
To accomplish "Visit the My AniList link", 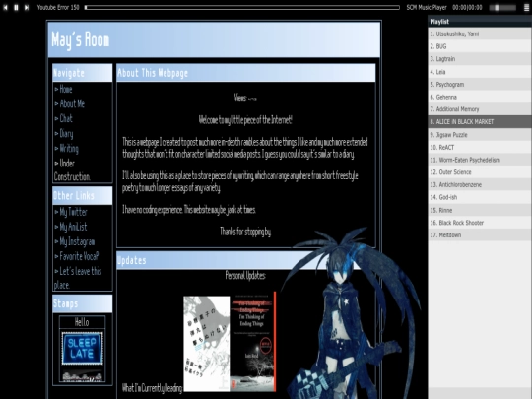I will point(73,227).
